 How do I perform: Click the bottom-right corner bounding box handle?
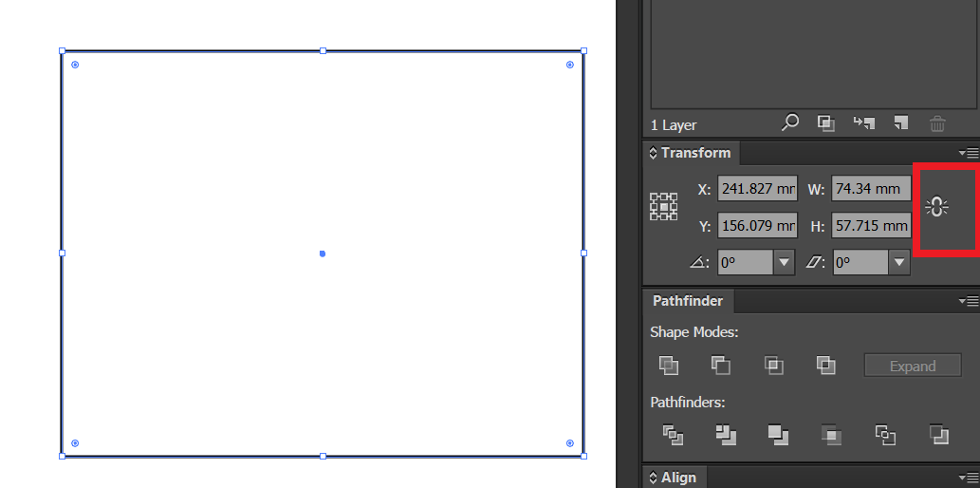click(x=583, y=456)
